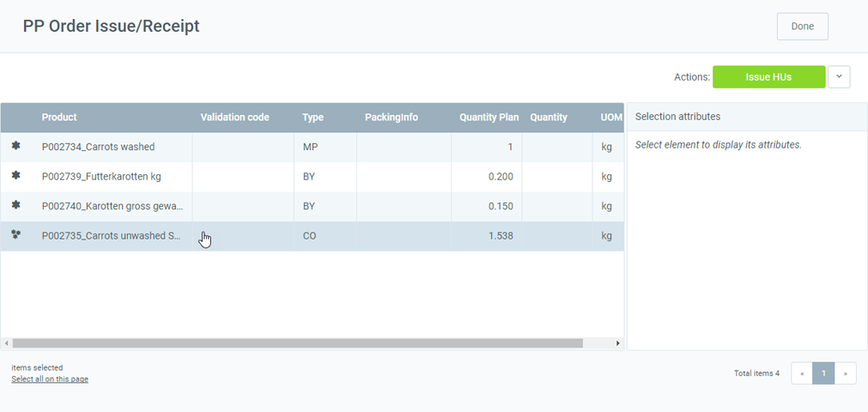868x412 pixels.
Task: Go to previous page with « button
Action: coord(802,373)
